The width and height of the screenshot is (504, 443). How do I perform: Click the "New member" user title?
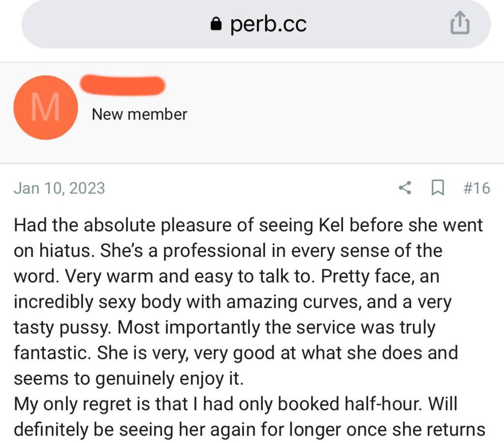[139, 114]
